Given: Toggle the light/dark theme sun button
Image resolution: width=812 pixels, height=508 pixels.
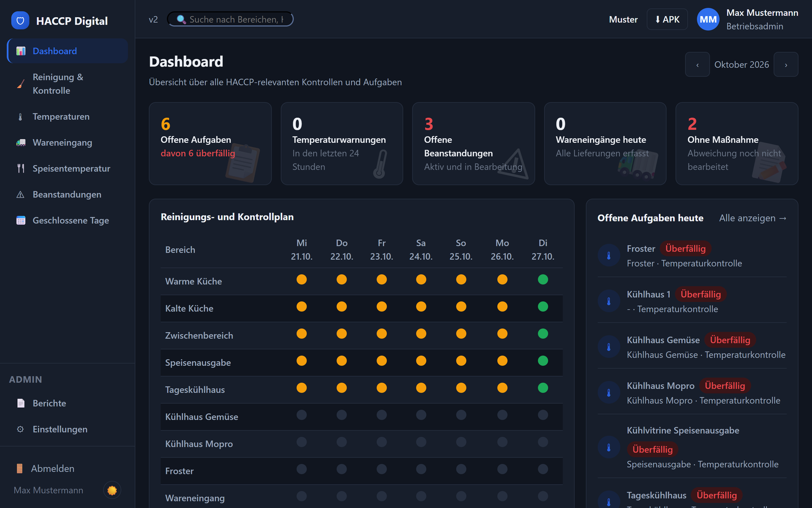Looking at the screenshot, I should [x=112, y=490].
